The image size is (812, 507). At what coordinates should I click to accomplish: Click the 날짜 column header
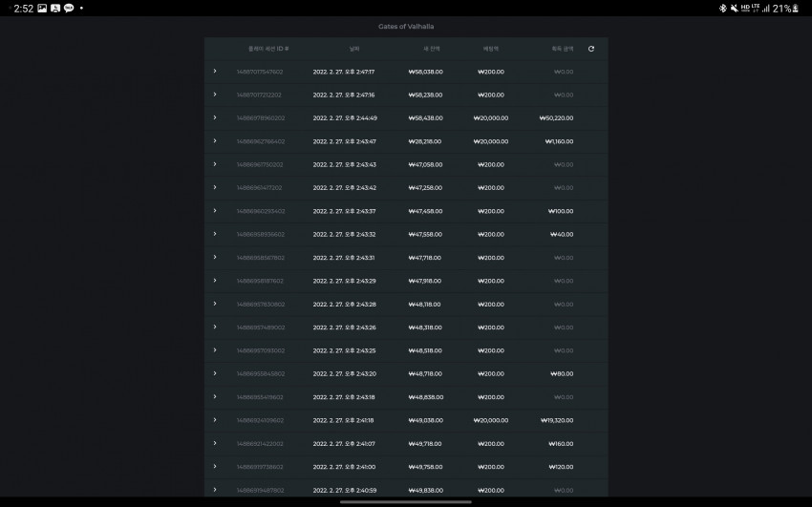pos(354,49)
